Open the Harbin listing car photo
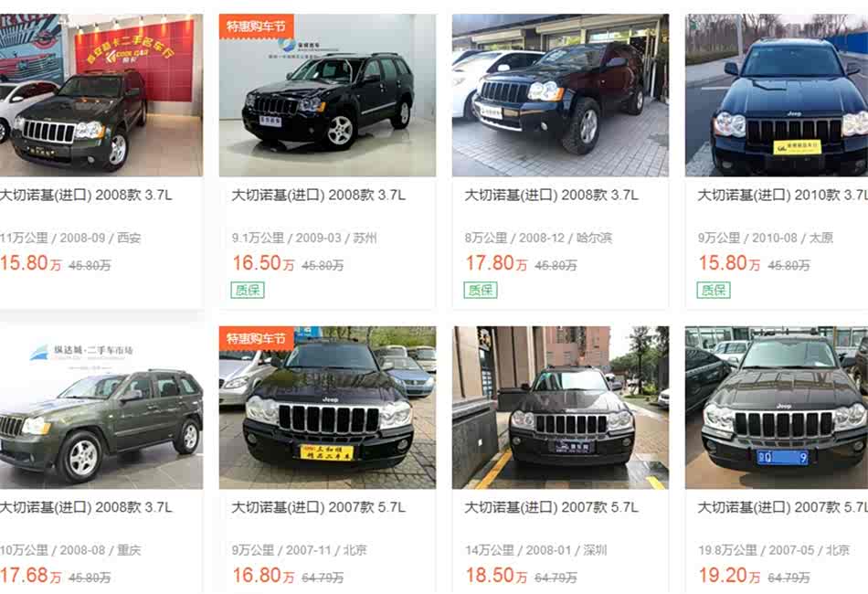This screenshot has width=868, height=594. (560, 95)
